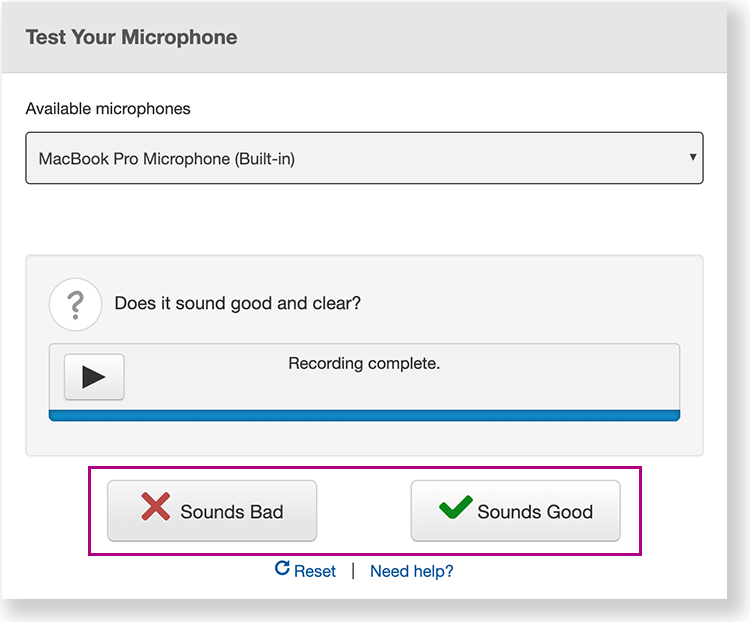The image size is (750, 622).
Task: Click the Reset link
Action: (x=315, y=571)
